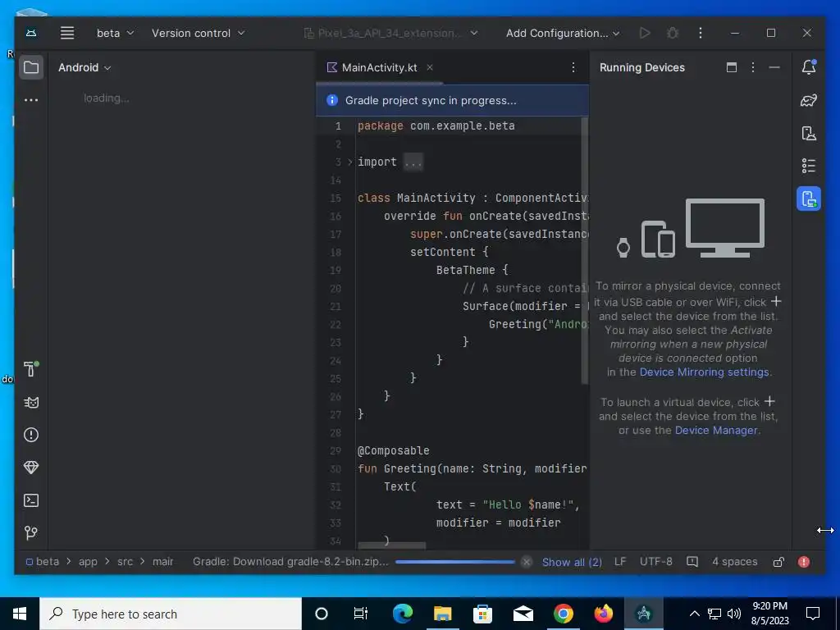840x630 pixels.
Task: Click the editor vertical scrollbar
Action: (x=584, y=250)
